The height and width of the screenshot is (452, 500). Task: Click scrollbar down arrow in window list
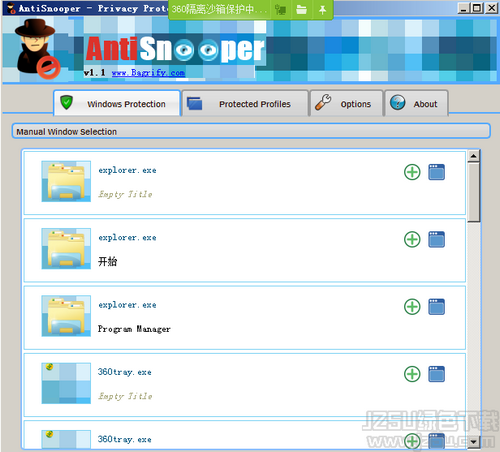473,442
